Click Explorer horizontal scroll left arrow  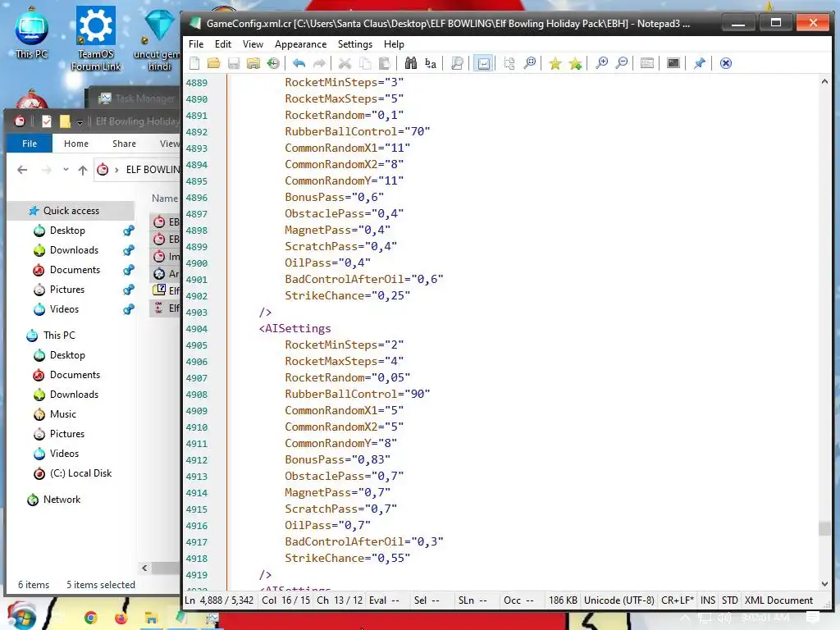click(x=144, y=568)
